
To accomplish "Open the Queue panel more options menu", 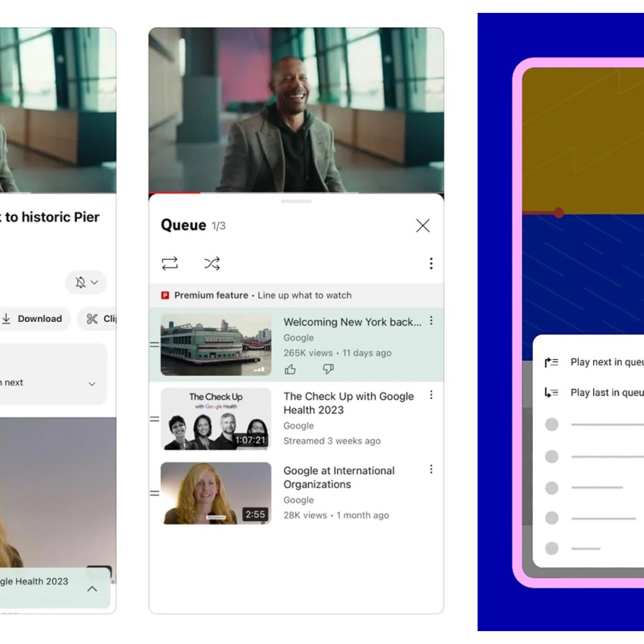I will coord(431,264).
